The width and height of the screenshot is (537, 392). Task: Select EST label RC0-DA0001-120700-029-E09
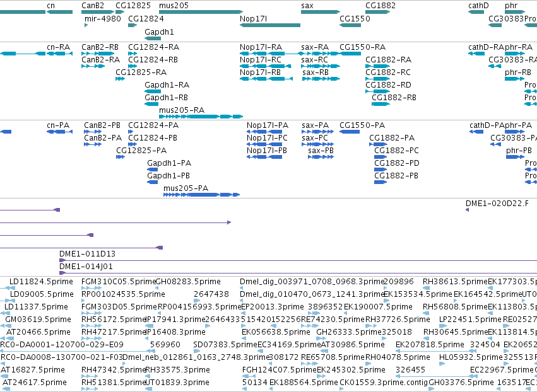click(x=62, y=345)
